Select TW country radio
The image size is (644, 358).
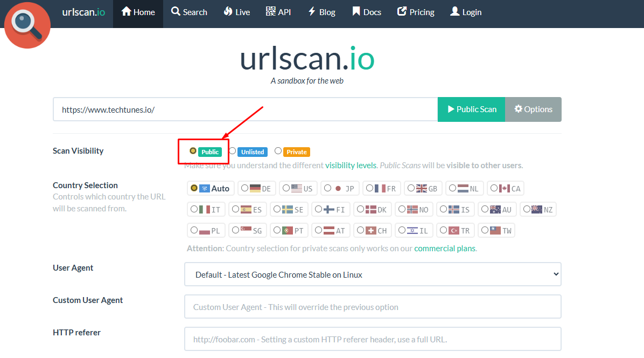click(x=485, y=230)
